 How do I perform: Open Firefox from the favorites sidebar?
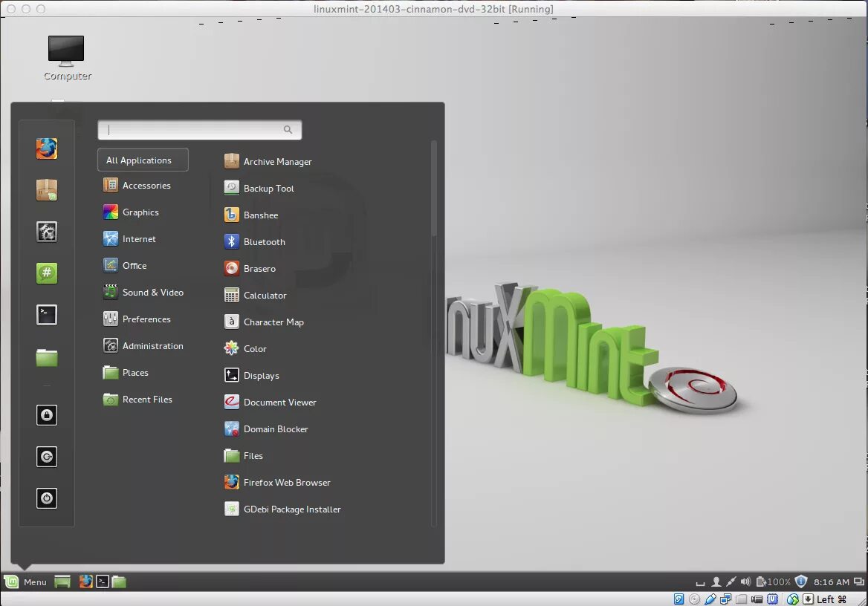click(47, 149)
